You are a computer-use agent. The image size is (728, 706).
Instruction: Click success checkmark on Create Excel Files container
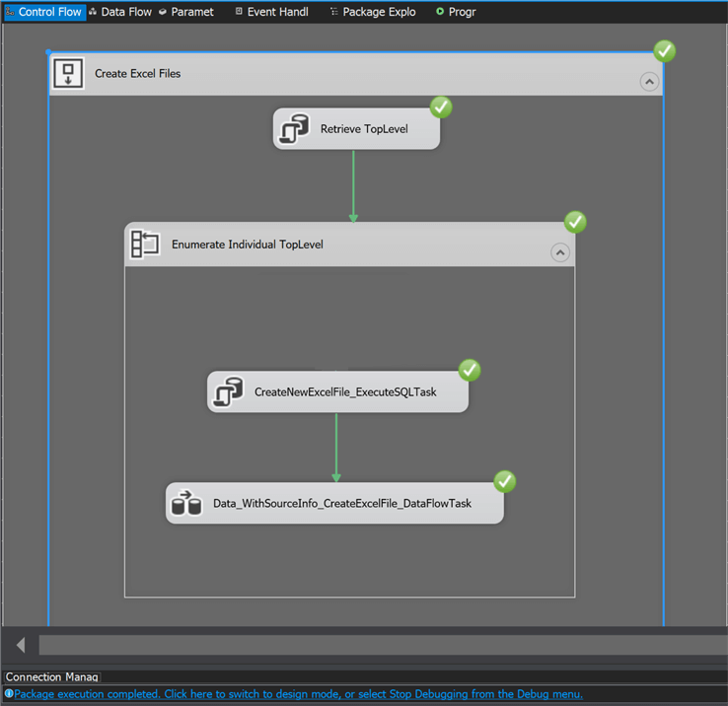coord(665,51)
